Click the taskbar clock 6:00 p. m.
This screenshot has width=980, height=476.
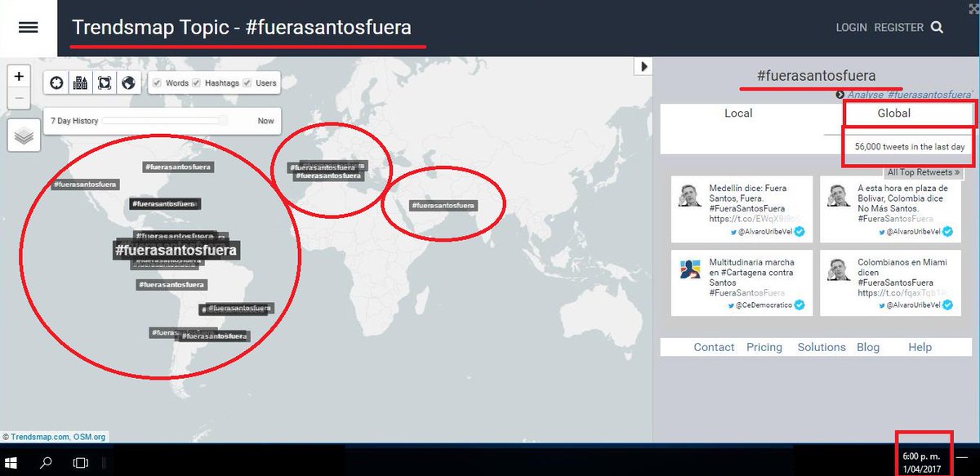click(x=920, y=456)
